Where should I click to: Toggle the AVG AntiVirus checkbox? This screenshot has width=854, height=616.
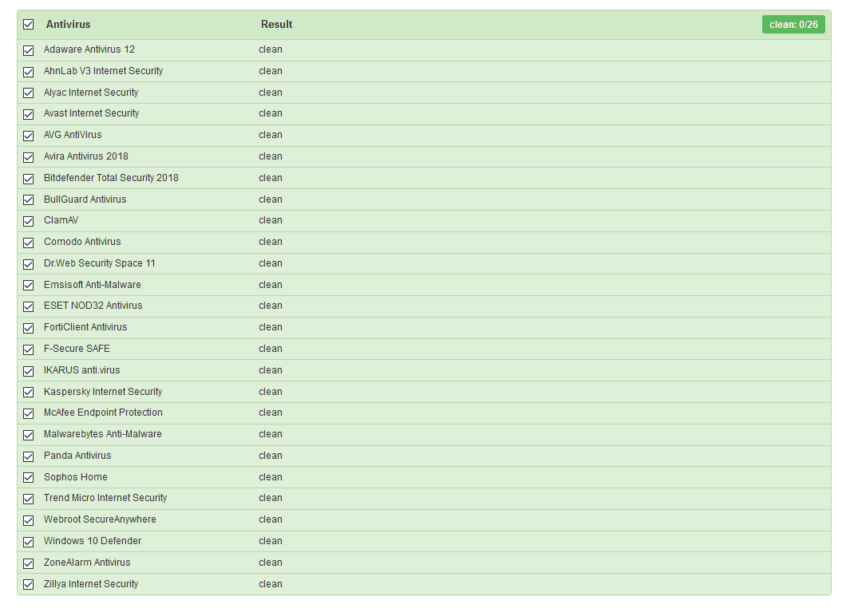click(29, 136)
